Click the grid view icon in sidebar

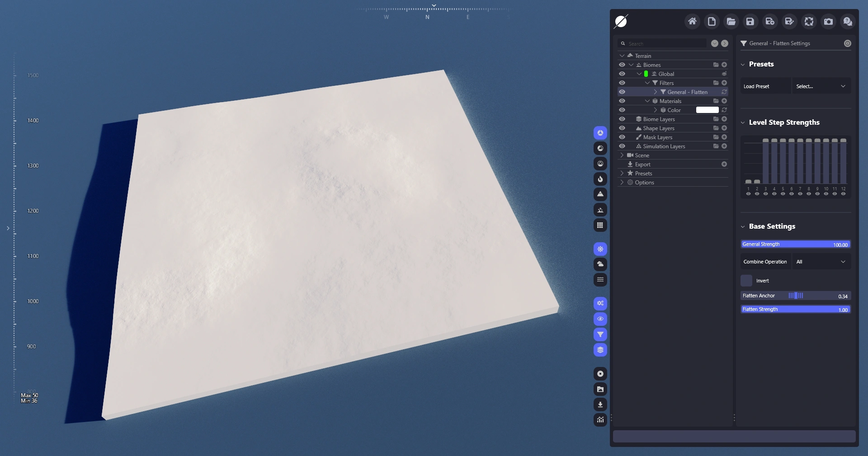[x=600, y=225]
